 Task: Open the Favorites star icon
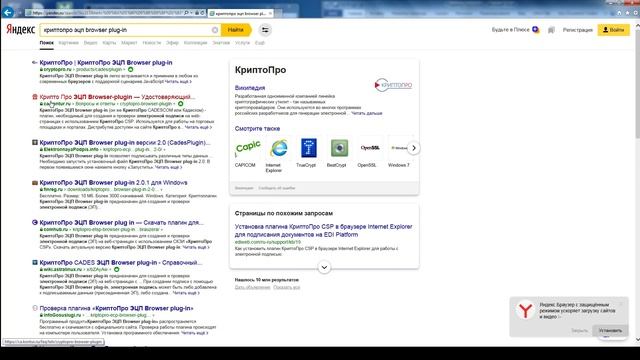[627, 13]
